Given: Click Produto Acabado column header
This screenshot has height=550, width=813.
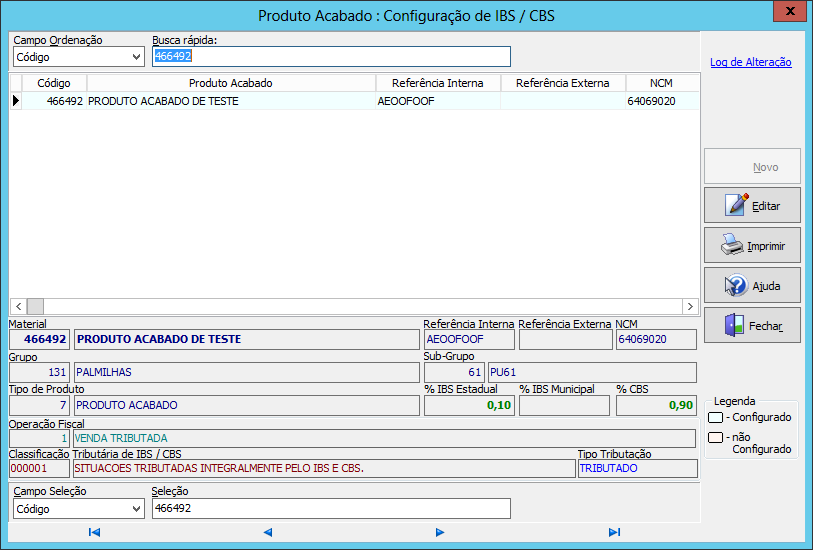Looking at the screenshot, I should 231,83.
